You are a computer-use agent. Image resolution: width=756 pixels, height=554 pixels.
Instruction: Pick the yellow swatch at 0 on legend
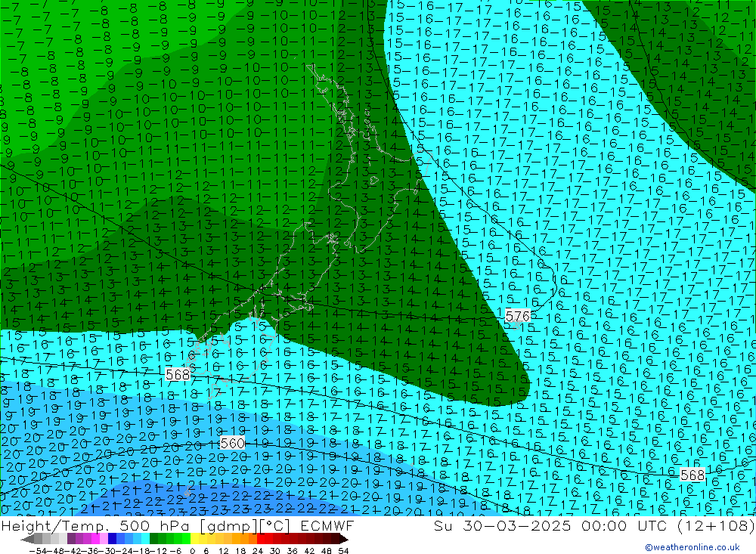(x=195, y=539)
